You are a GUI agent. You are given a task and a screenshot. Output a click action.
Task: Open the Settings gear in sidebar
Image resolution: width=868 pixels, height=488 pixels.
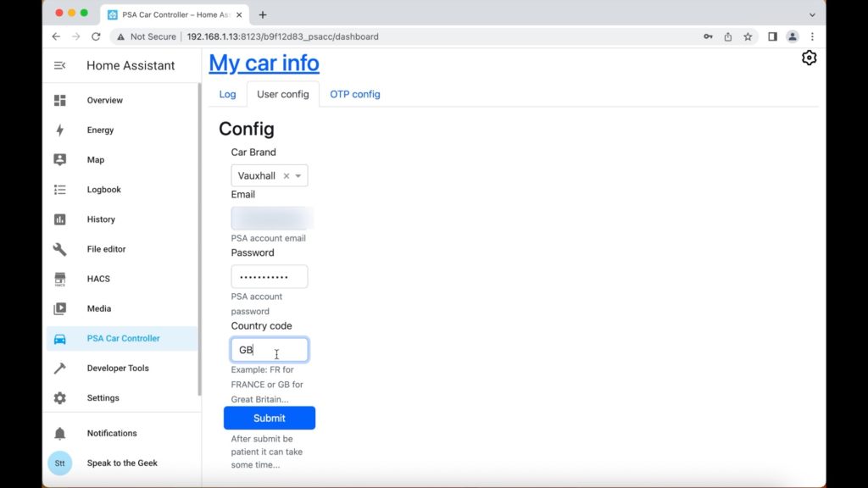coord(60,398)
